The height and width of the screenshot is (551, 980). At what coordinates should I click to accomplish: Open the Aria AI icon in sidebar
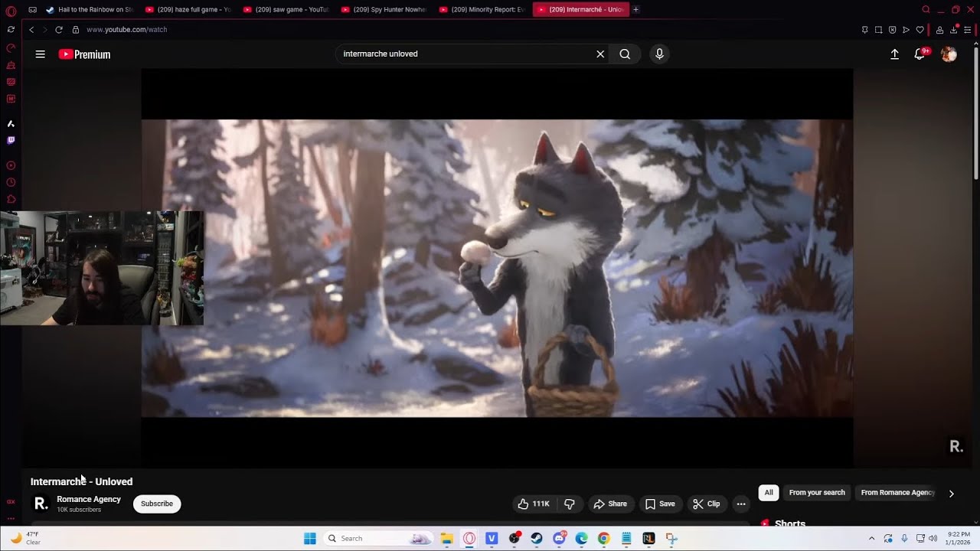11,123
